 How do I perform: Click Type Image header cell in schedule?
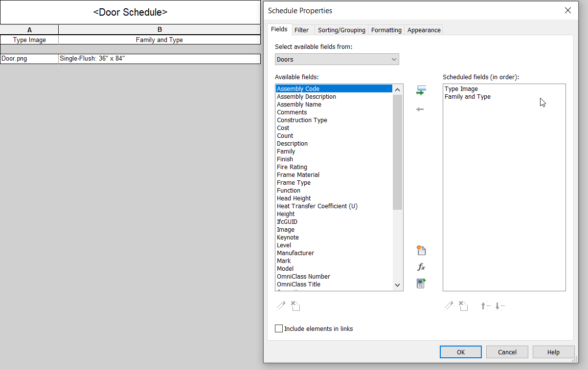click(29, 40)
